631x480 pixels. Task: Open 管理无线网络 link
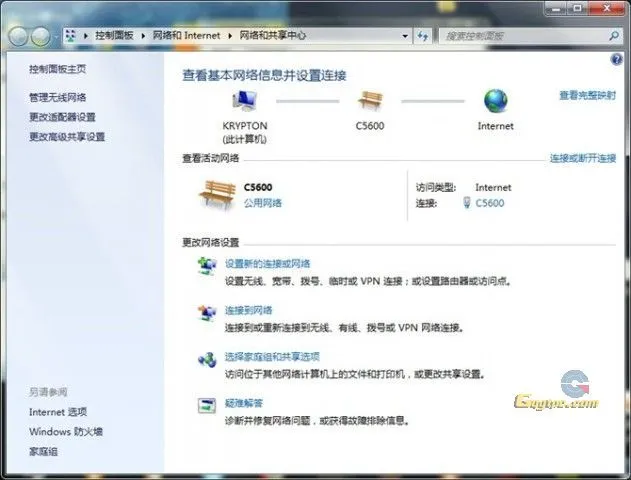[58, 97]
